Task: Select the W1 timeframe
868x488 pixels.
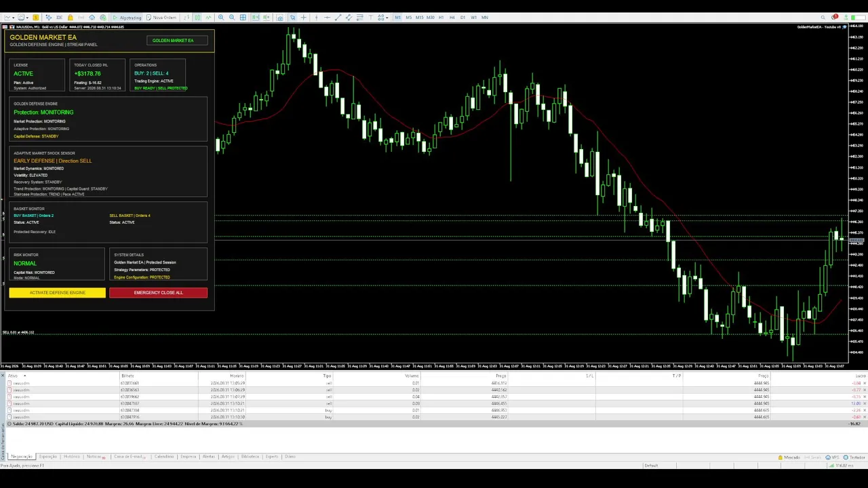Action: coord(473,18)
